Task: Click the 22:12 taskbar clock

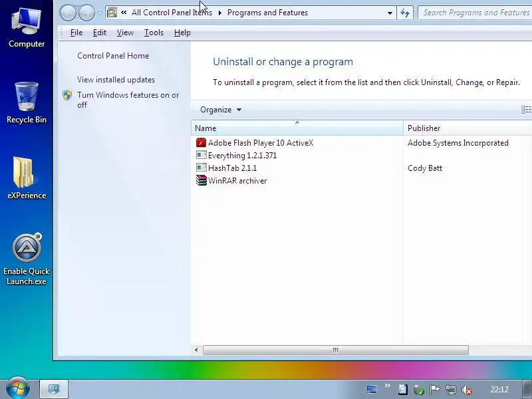Action: (x=499, y=390)
